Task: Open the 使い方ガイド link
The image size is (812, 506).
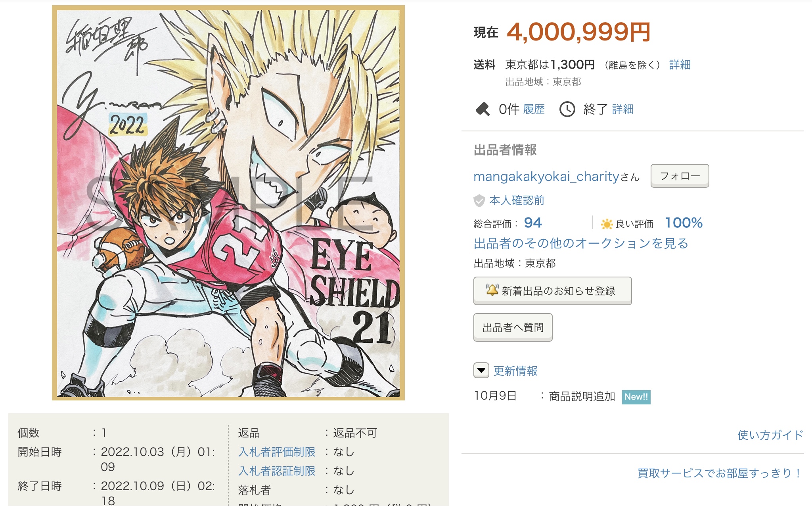Action: (770, 435)
